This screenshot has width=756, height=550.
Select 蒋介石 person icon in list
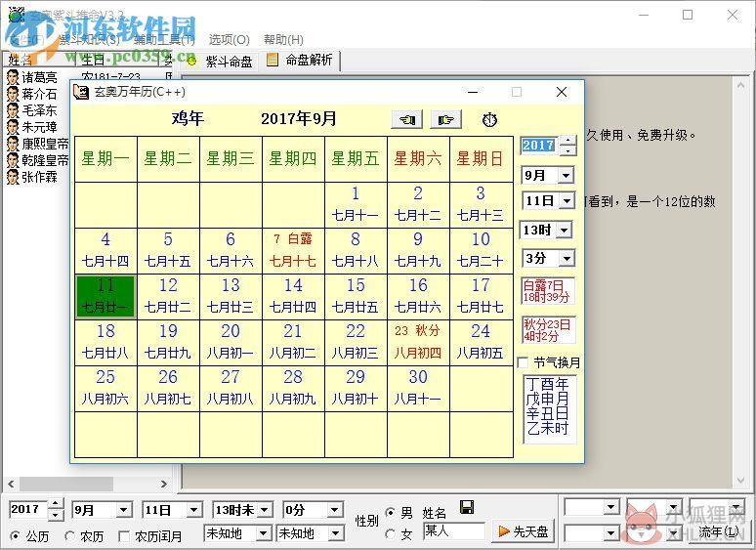coord(13,94)
